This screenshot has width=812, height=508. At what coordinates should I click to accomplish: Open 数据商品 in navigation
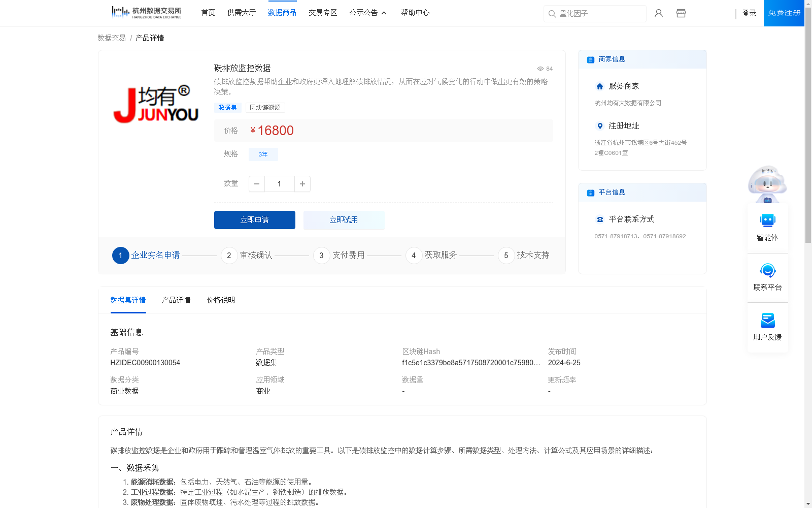click(282, 13)
